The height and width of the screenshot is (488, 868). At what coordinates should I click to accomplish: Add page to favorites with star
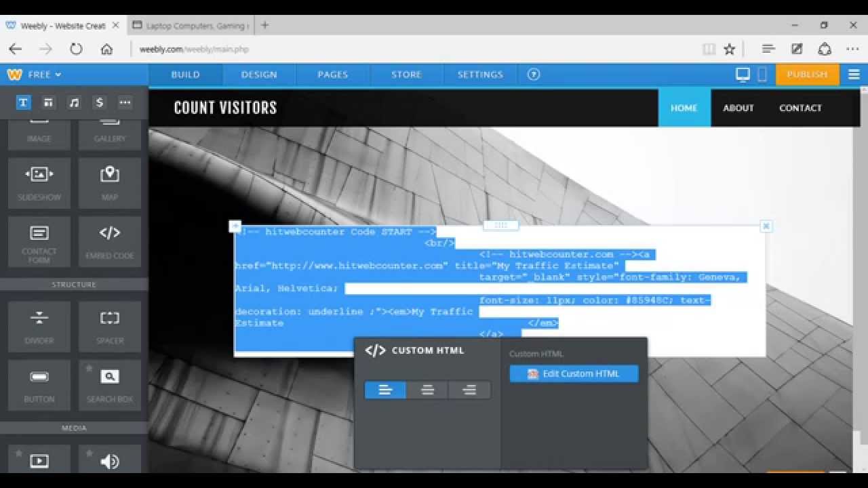(730, 49)
